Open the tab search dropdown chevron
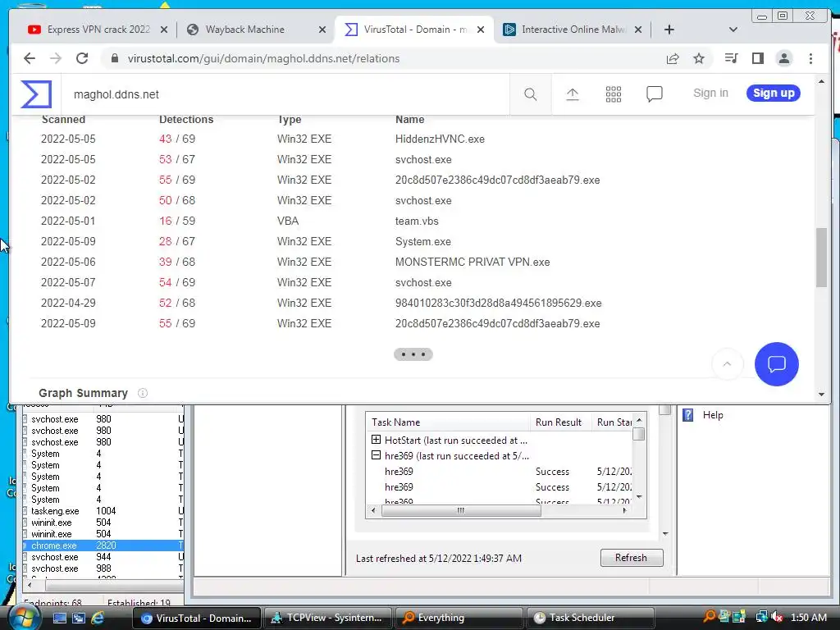The width and height of the screenshot is (840, 630). tap(733, 30)
